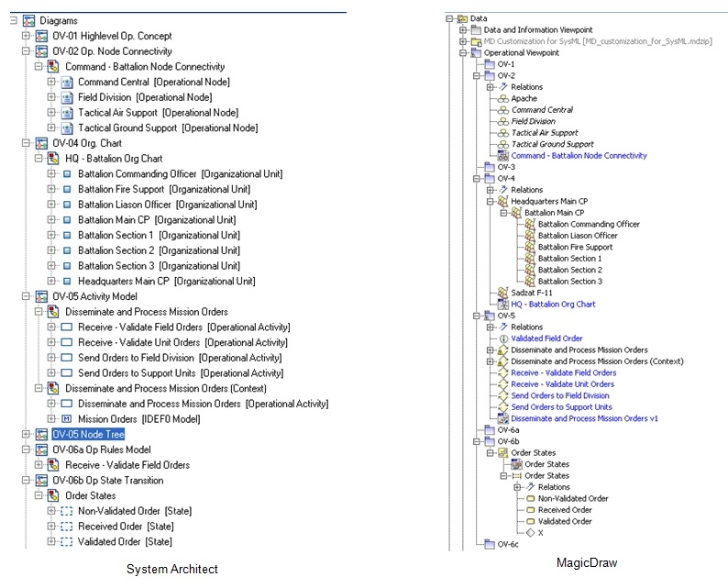
Task: Click the X pseudostate diamond icon
Action: click(530, 533)
